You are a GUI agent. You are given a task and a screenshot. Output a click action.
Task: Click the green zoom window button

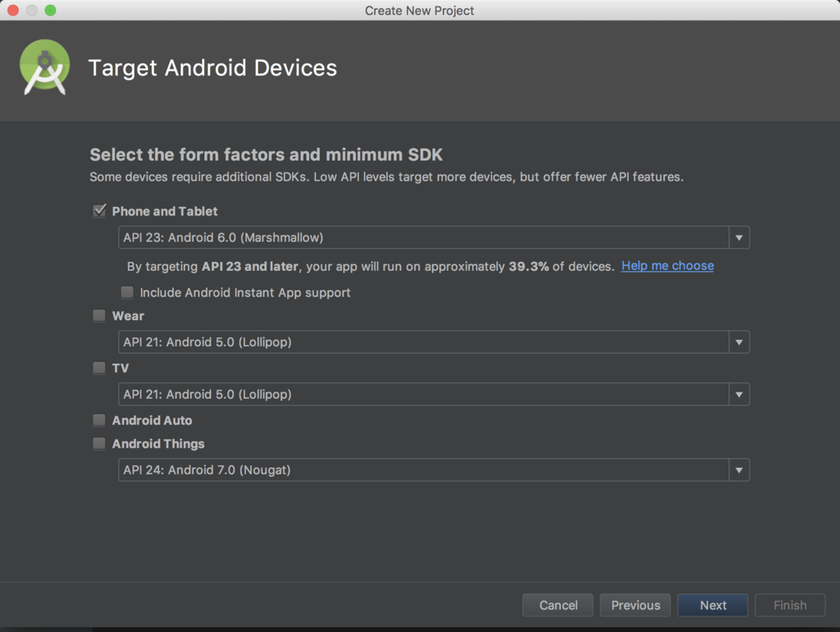(50, 11)
